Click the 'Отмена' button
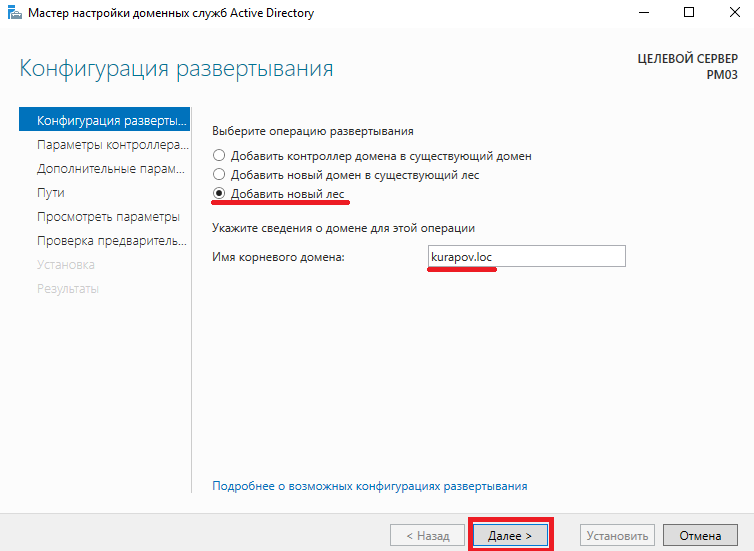 pos(700,535)
